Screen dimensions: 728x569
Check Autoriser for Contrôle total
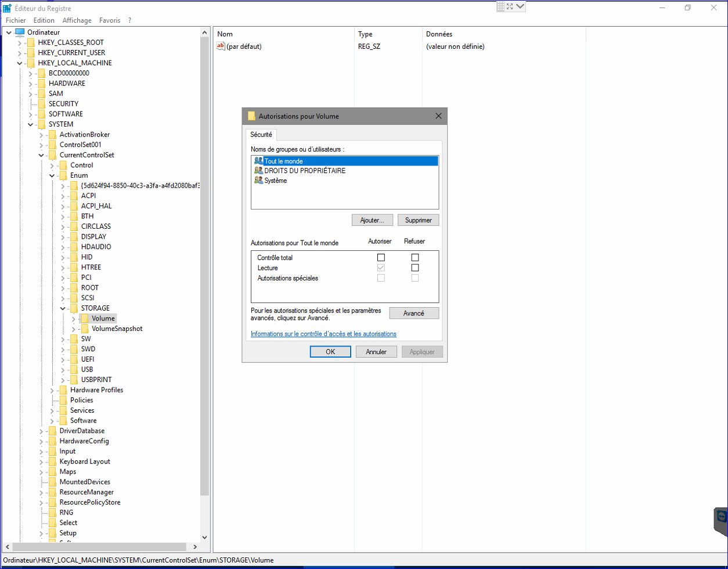click(x=381, y=257)
